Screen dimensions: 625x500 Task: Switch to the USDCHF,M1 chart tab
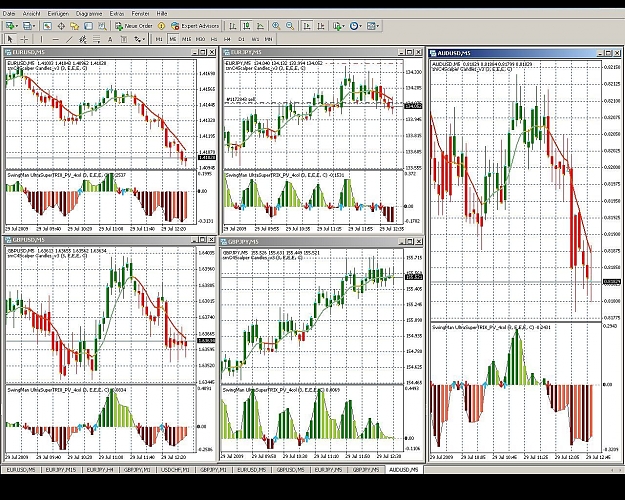(175, 470)
